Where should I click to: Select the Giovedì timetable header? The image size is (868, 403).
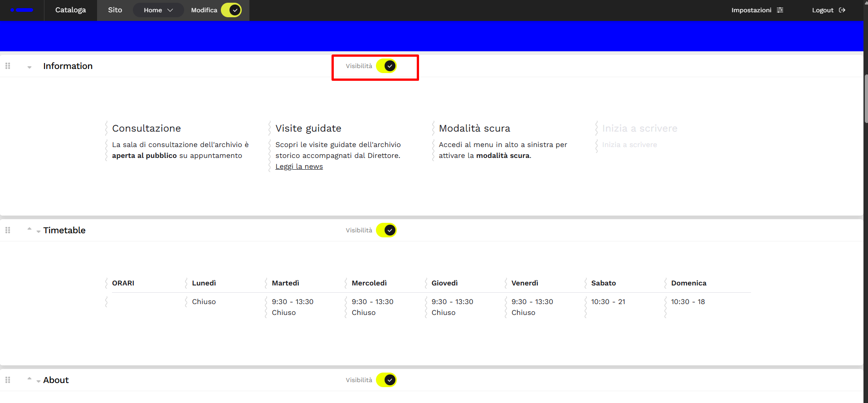tap(444, 283)
